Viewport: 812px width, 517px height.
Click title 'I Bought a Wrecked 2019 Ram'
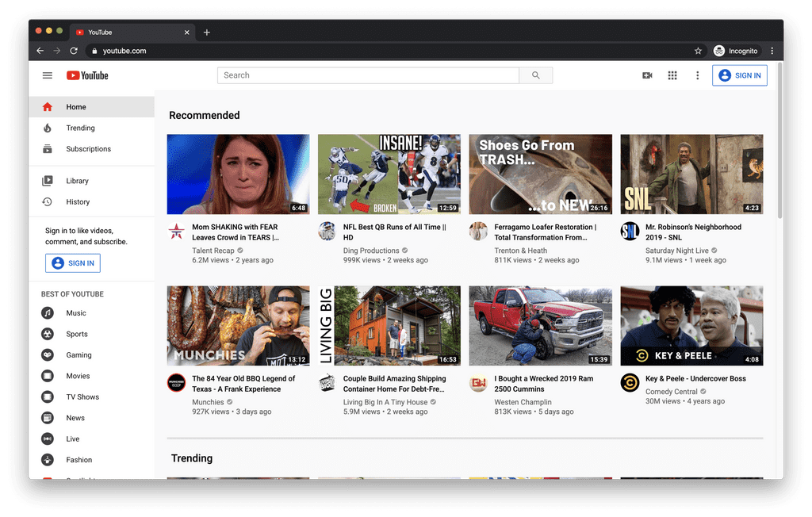tap(544, 384)
